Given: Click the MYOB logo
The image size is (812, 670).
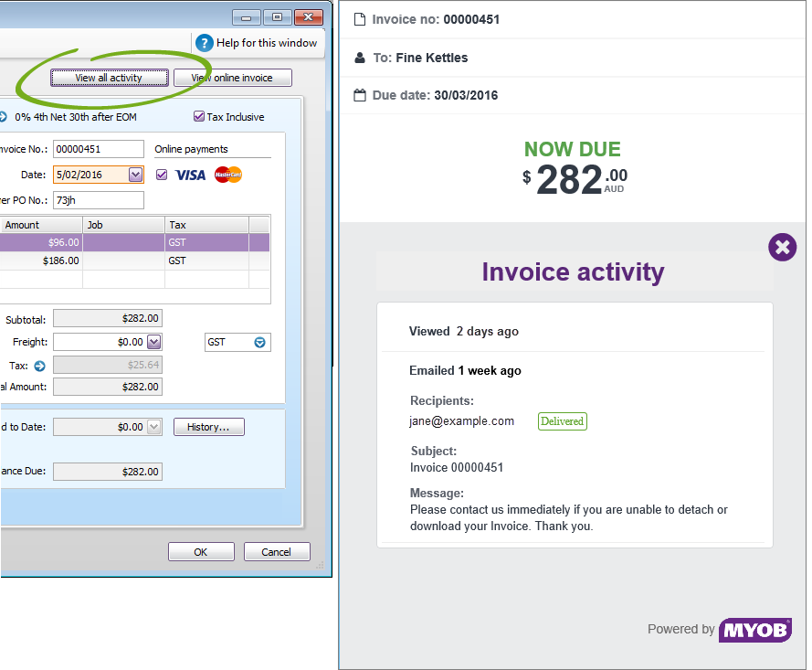Looking at the screenshot, I should pos(754,630).
